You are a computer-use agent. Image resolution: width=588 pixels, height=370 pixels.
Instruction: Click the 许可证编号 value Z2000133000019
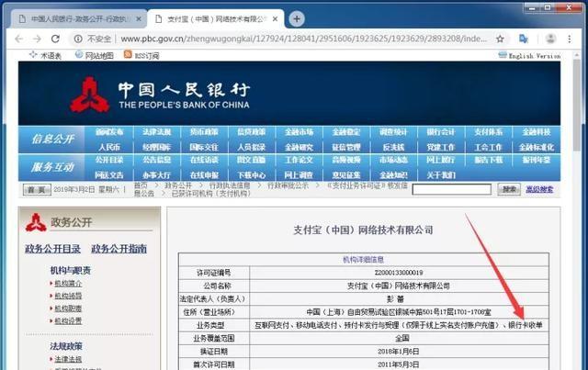(399, 273)
